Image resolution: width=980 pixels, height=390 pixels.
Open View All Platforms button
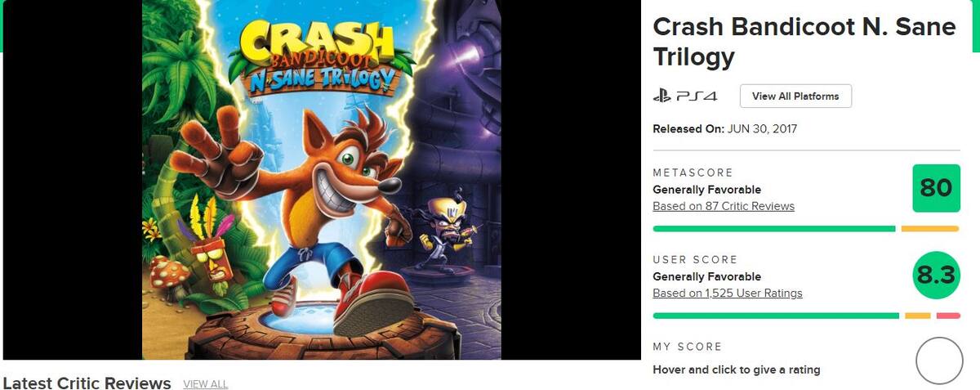pos(795,96)
